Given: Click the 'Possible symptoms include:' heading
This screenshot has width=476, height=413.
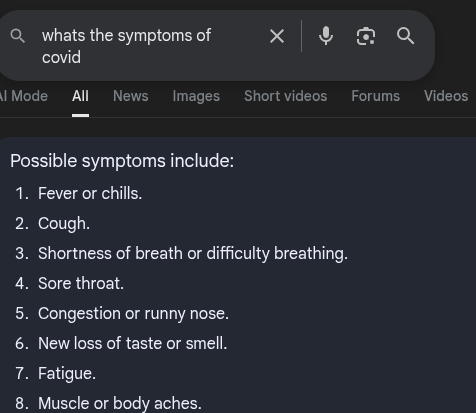Looking at the screenshot, I should pyautogui.click(x=122, y=161).
